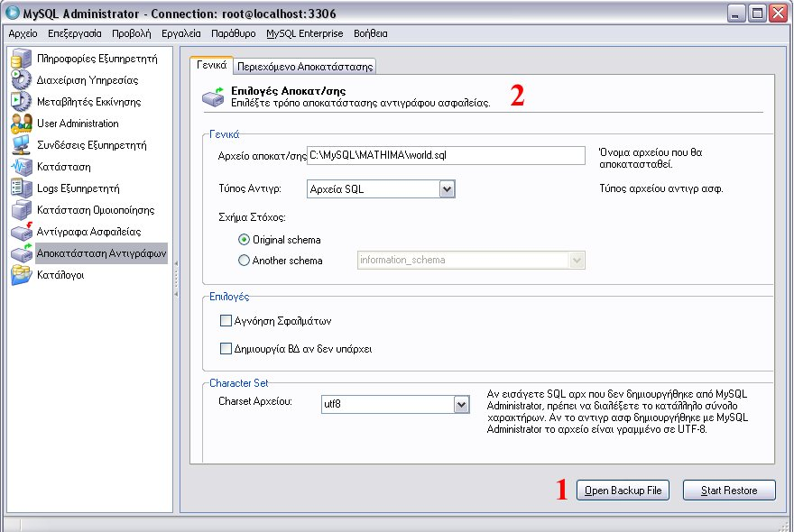The image size is (794, 532).
Task: Click the MySQL Administrator title bar icon
Action: [x=12, y=13]
